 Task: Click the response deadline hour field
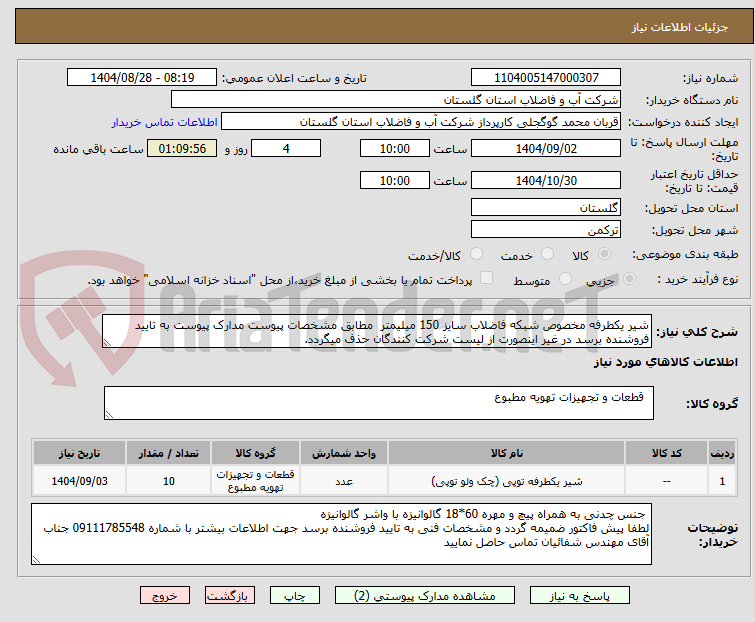coord(395,148)
